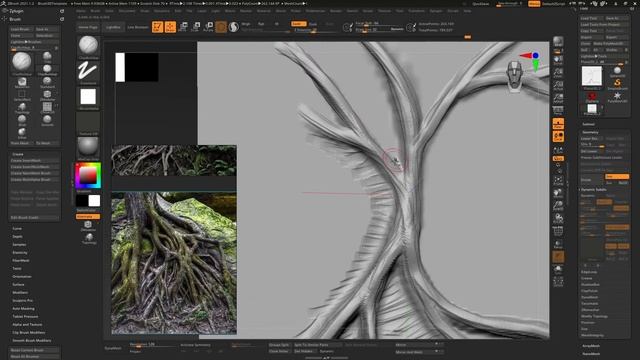Select the Smooth brush in Brush palette

[x=47, y=120]
